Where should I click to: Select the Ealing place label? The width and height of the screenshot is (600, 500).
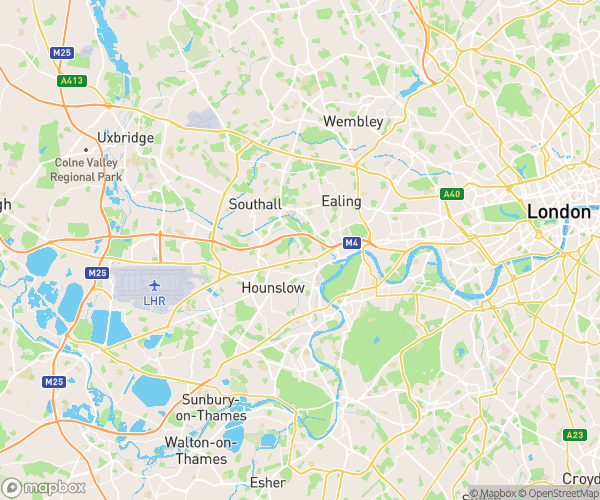coord(341,202)
